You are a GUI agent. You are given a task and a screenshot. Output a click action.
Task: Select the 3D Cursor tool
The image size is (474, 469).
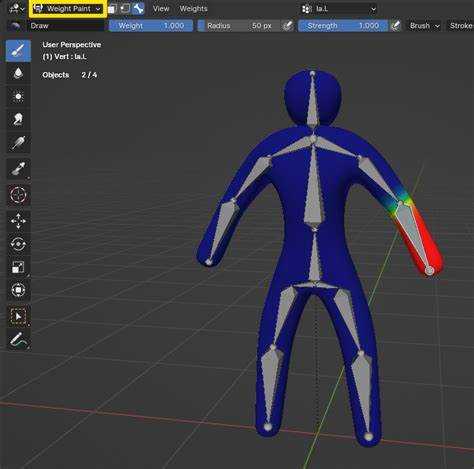(18, 195)
